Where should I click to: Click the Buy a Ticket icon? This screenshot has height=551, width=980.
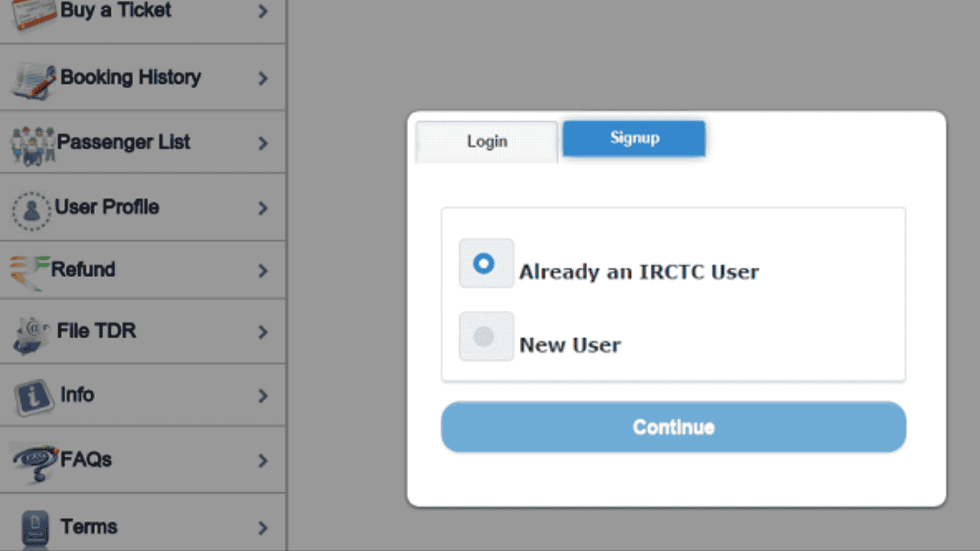[x=32, y=14]
